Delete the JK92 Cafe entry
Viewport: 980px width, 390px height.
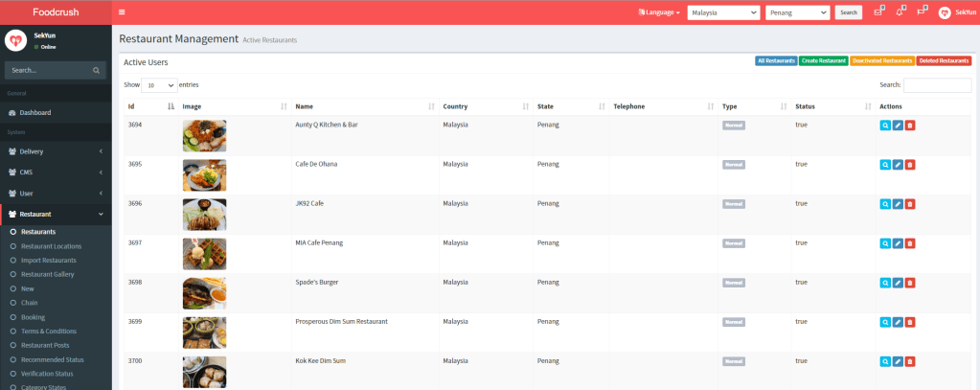pyautogui.click(x=910, y=203)
